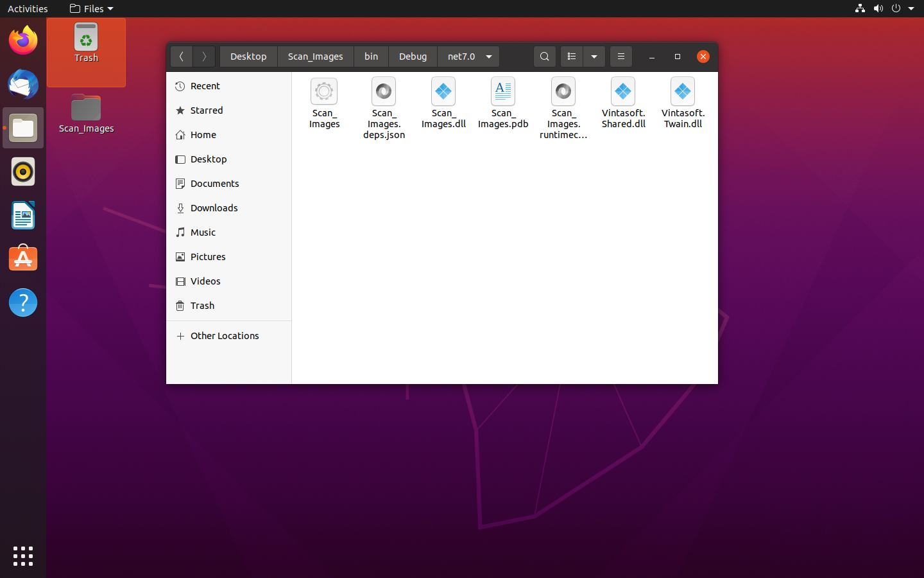Select the Debug breadcrumb segment
The width and height of the screenshot is (924, 578).
click(x=413, y=57)
